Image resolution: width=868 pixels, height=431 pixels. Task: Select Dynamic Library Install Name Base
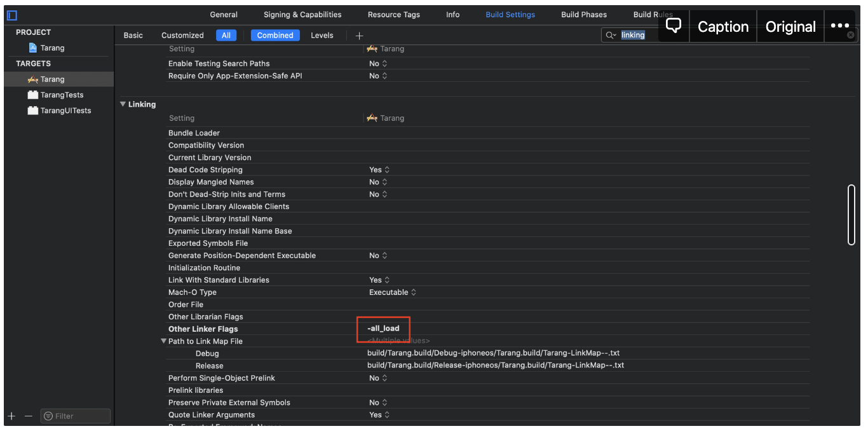coord(230,231)
